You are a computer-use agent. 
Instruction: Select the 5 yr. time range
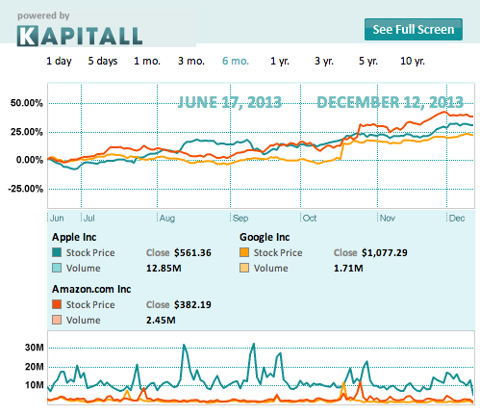[x=368, y=61]
